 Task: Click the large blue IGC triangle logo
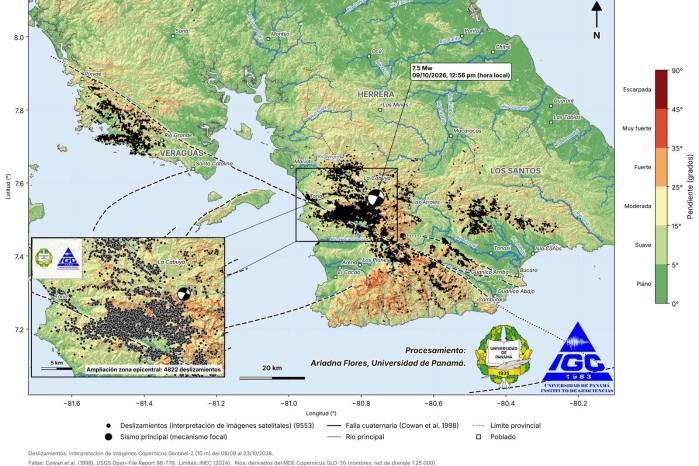click(x=578, y=358)
